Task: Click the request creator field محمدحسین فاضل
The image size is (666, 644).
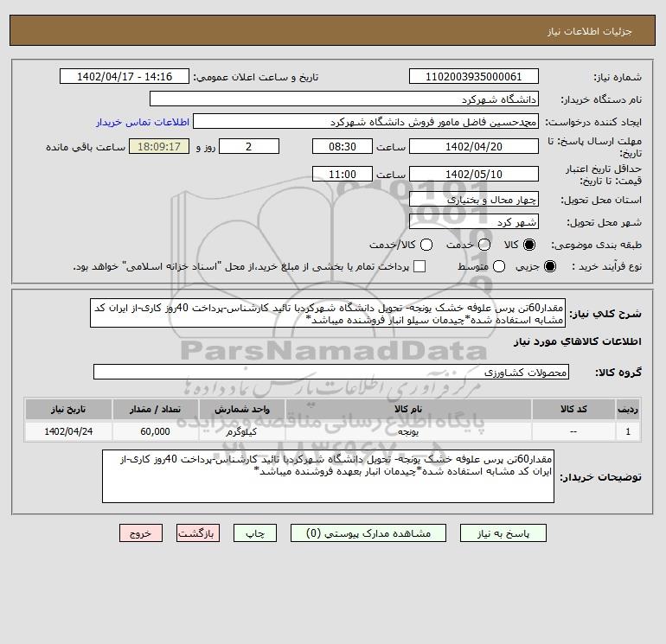Action: point(366,122)
